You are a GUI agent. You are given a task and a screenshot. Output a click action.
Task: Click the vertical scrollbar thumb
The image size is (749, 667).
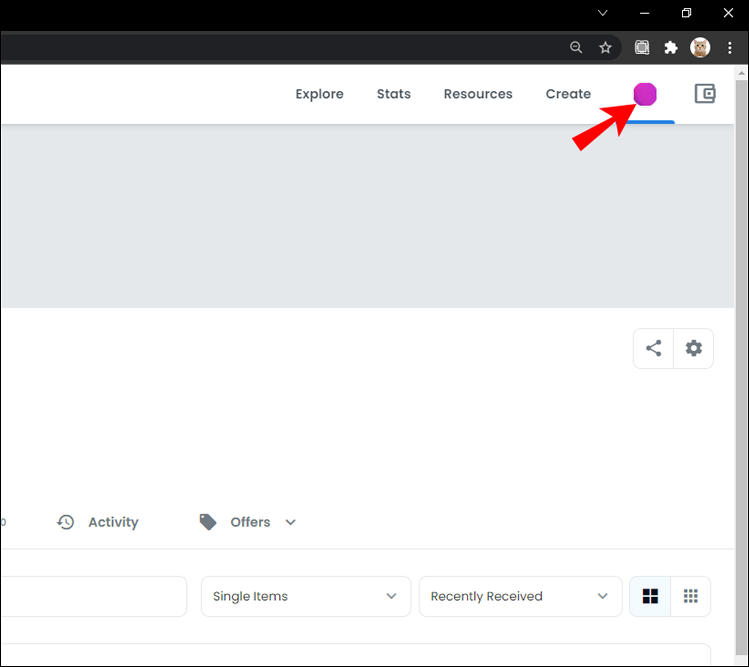point(741,368)
